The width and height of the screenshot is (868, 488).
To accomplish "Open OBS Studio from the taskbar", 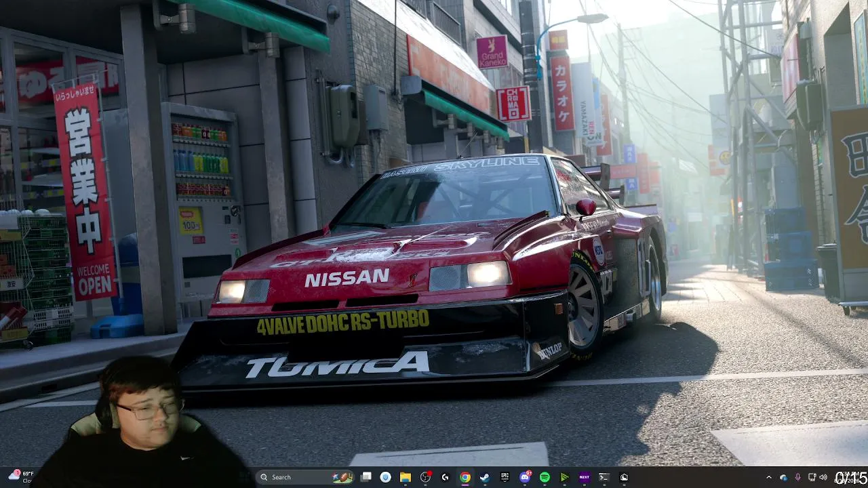I will (425, 477).
